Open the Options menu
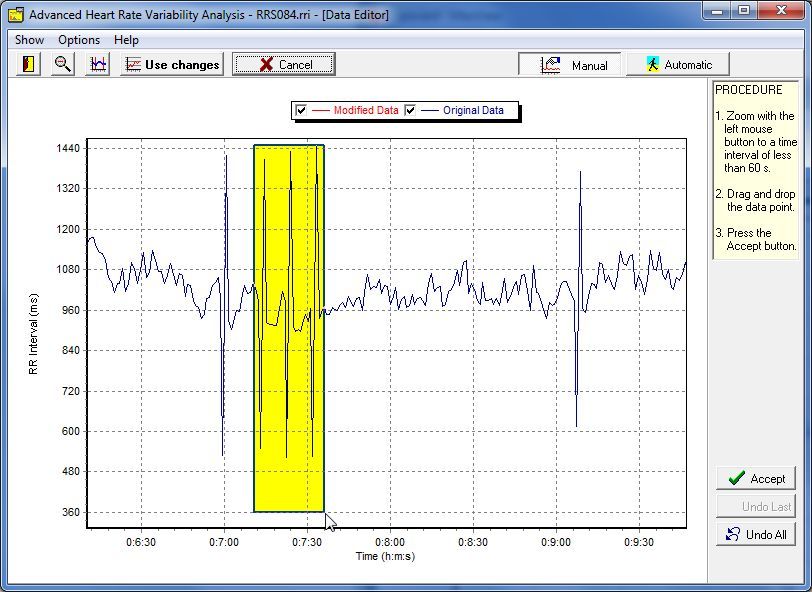Viewport: 812px width, 592px height. pyautogui.click(x=79, y=40)
